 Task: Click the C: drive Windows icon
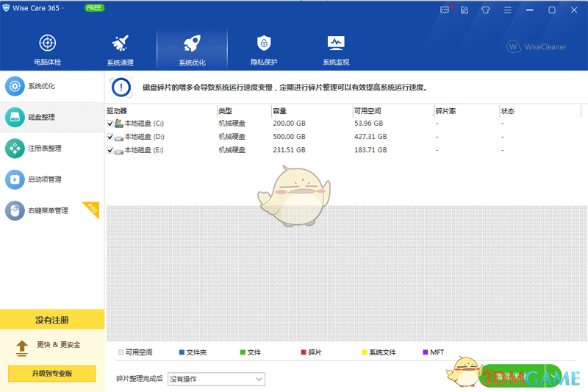119,124
